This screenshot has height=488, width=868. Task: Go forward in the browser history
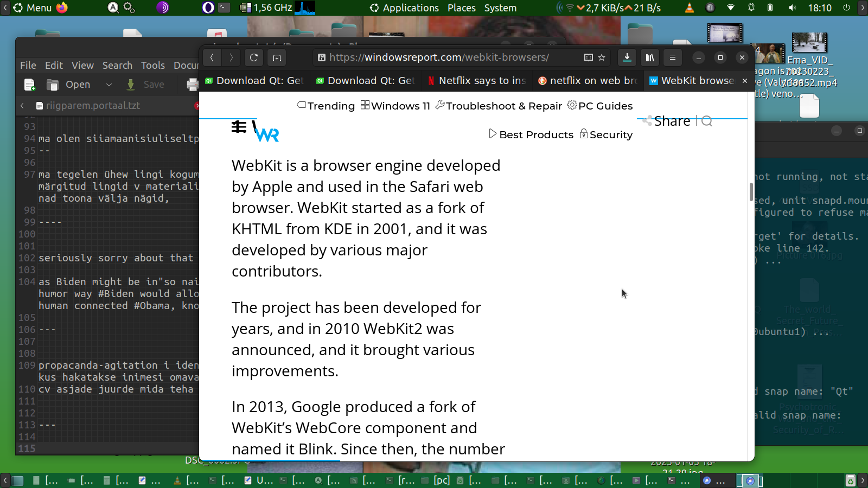(x=231, y=57)
